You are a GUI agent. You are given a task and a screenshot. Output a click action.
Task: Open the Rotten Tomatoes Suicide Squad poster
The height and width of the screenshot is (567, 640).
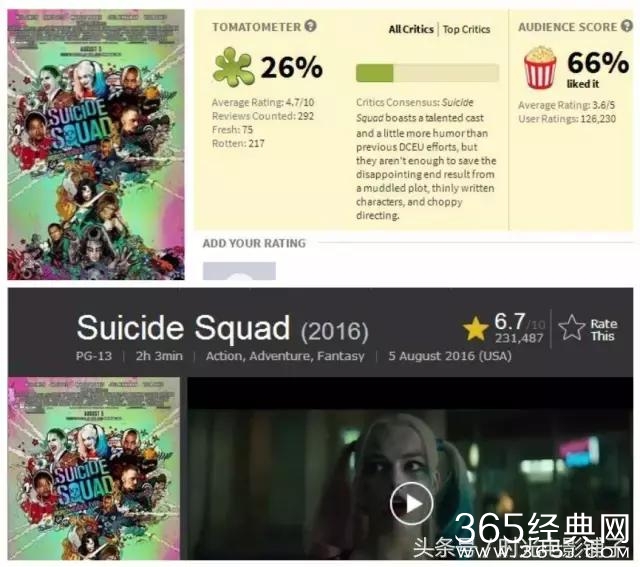(x=96, y=145)
